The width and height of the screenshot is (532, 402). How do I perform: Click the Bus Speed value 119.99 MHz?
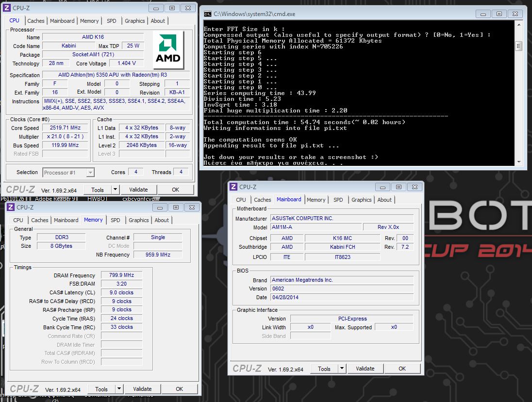coord(65,145)
